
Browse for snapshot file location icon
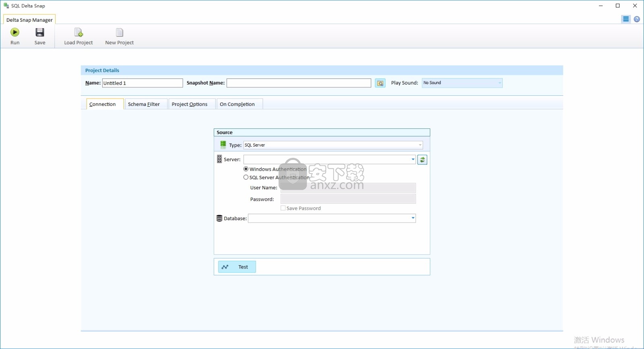point(380,83)
